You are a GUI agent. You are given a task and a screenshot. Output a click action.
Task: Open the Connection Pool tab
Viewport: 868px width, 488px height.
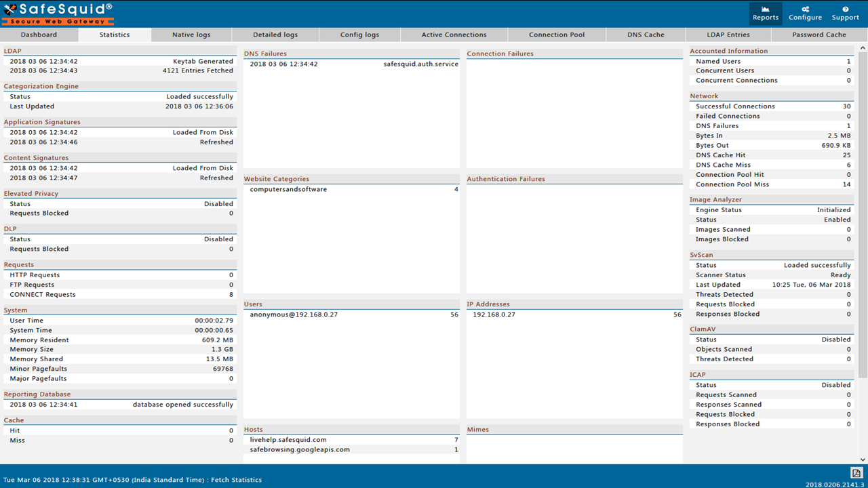pyautogui.click(x=557, y=35)
